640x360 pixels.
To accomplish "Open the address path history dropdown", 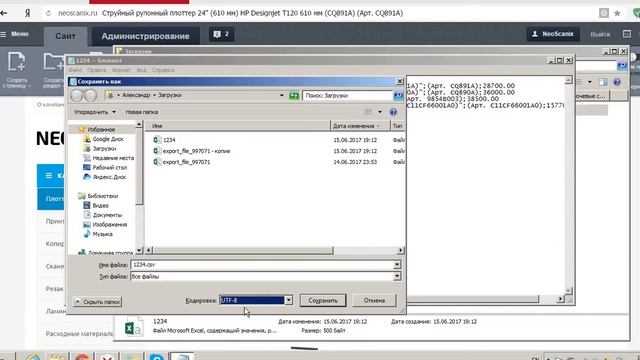I will pos(282,96).
